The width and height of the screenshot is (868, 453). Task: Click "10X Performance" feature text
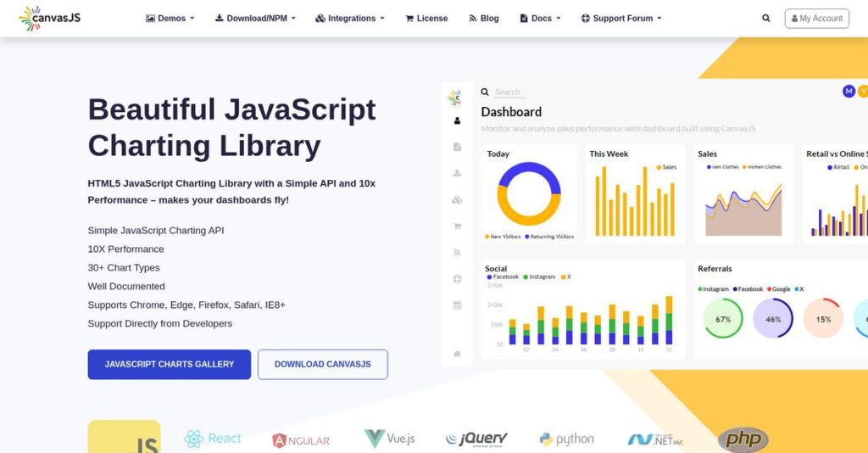pos(125,249)
